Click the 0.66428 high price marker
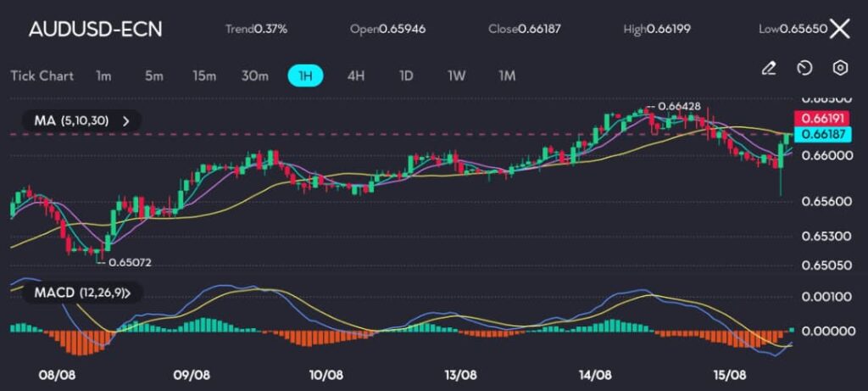The height and width of the screenshot is (391, 868). 678,106
